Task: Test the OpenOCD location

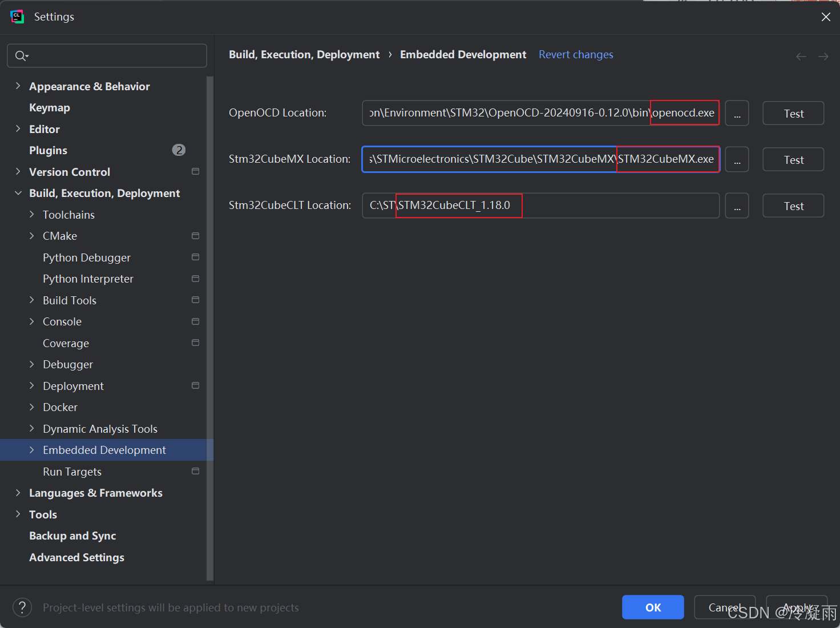Action: 793,113
